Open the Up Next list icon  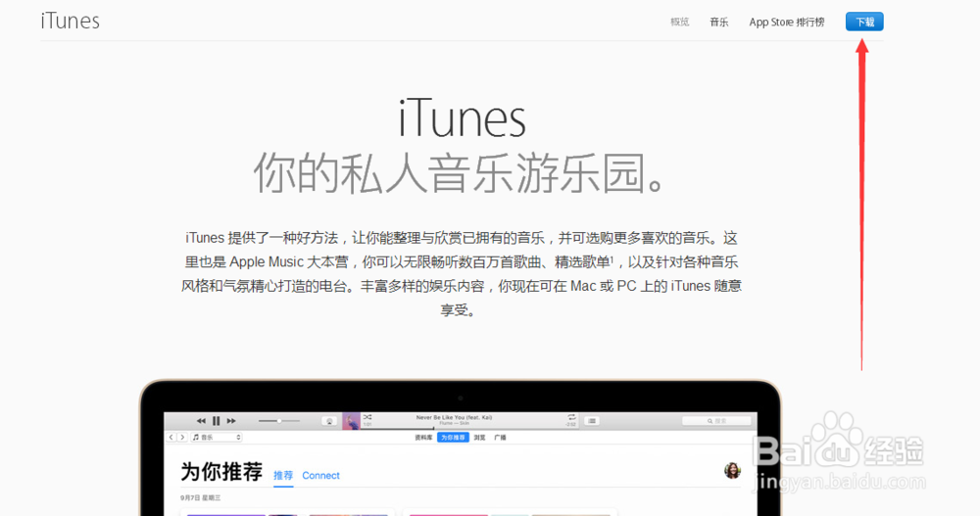(592, 421)
